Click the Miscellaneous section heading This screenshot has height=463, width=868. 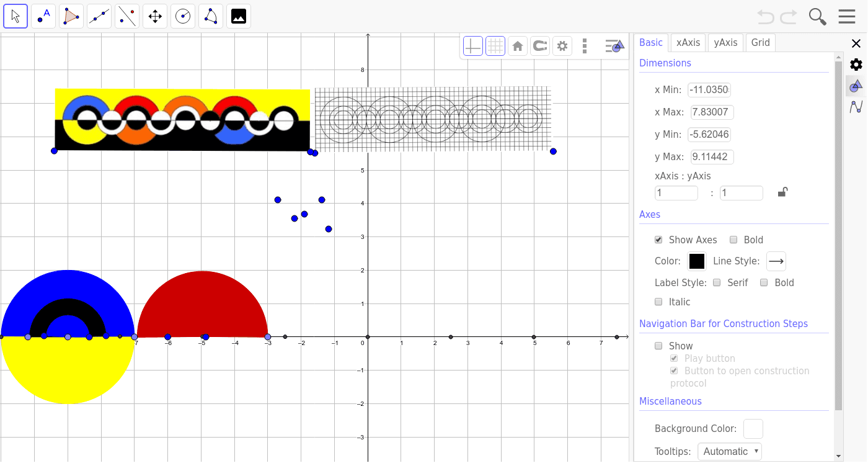pos(670,401)
